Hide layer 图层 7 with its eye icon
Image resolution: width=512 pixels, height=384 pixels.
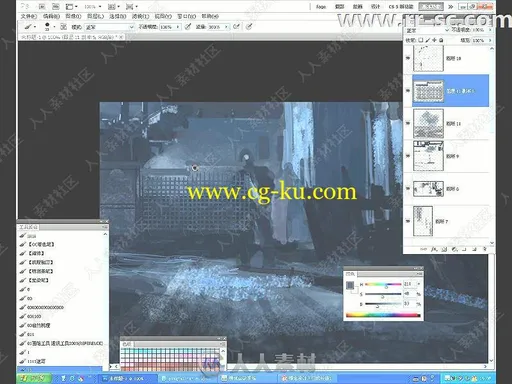pyautogui.click(x=408, y=221)
